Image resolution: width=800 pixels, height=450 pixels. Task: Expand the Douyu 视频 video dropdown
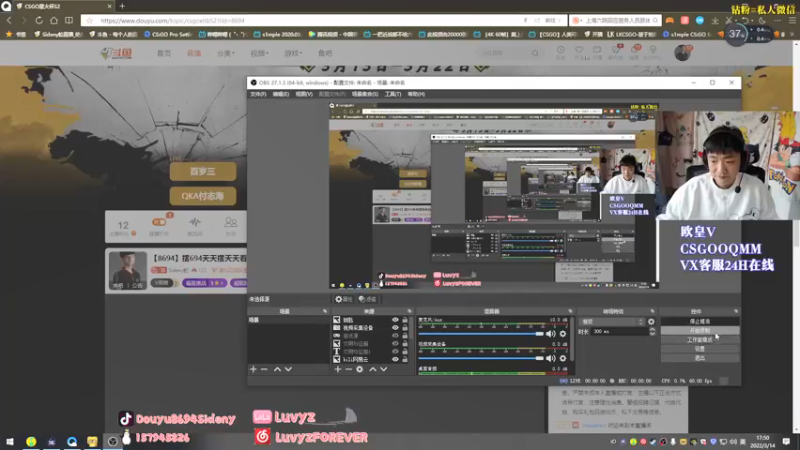259,53
